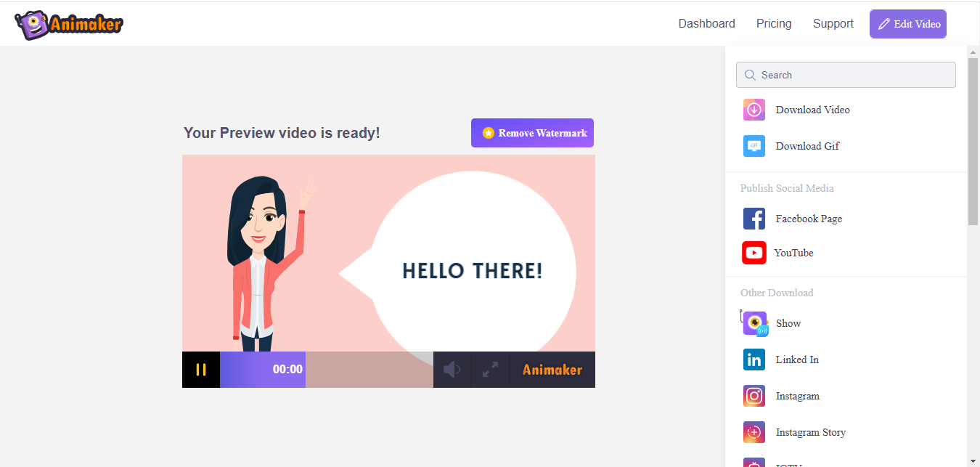Go to the Pricing page
This screenshot has height=467, width=980.
774,24
